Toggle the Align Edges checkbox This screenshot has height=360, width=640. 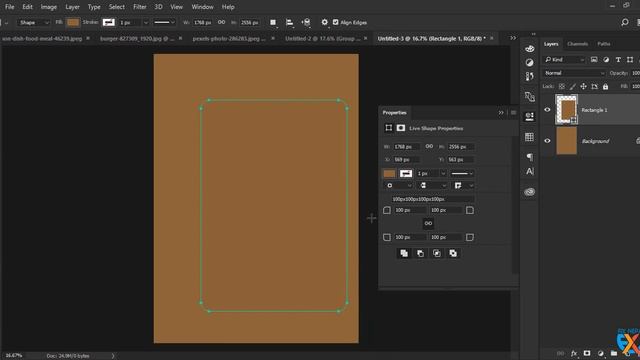pos(336,22)
